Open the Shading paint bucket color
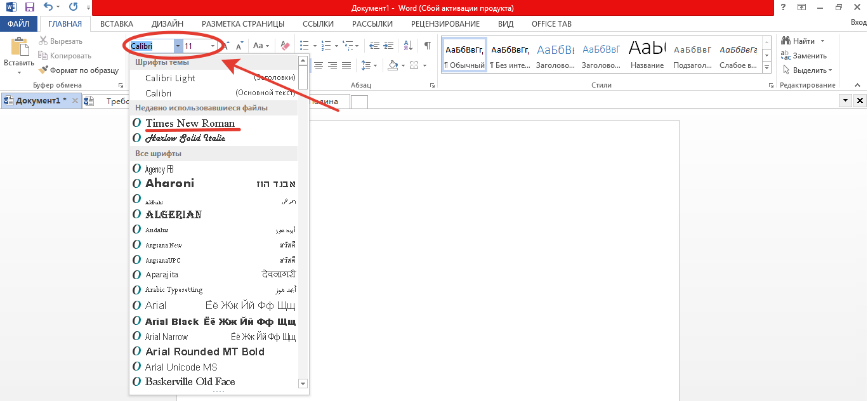Image resolution: width=868 pixels, height=401 pixels. tap(391, 65)
